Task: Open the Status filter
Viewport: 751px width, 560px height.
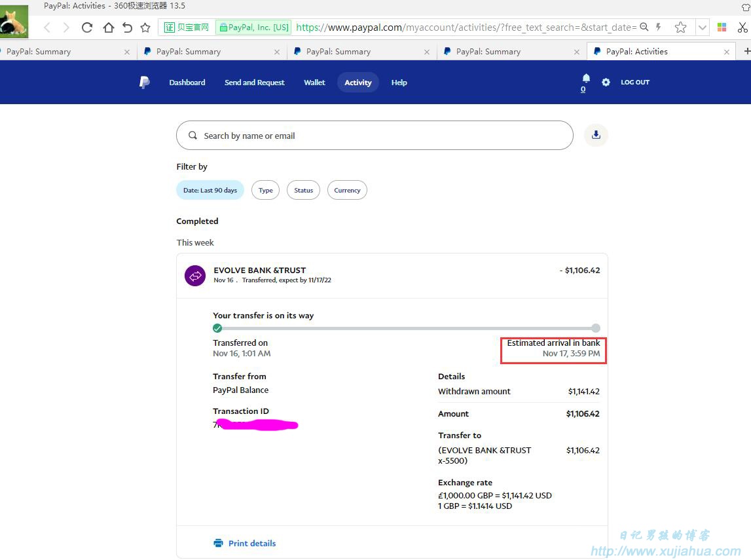Action: [x=303, y=190]
